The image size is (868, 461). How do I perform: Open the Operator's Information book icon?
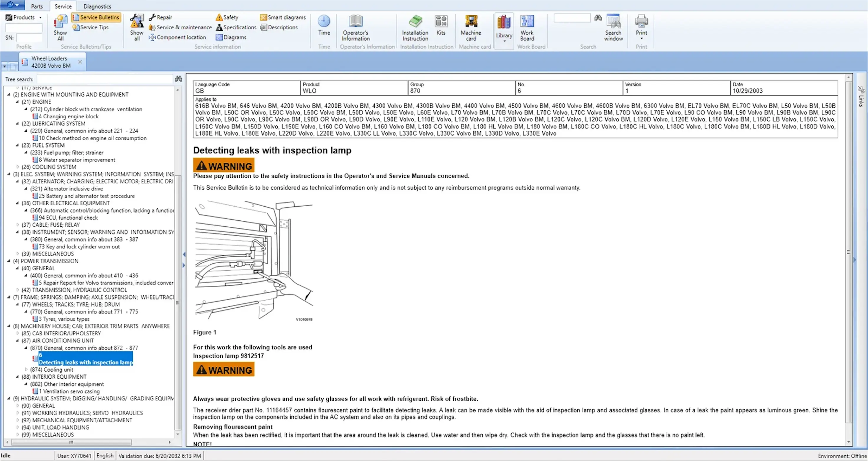click(355, 22)
